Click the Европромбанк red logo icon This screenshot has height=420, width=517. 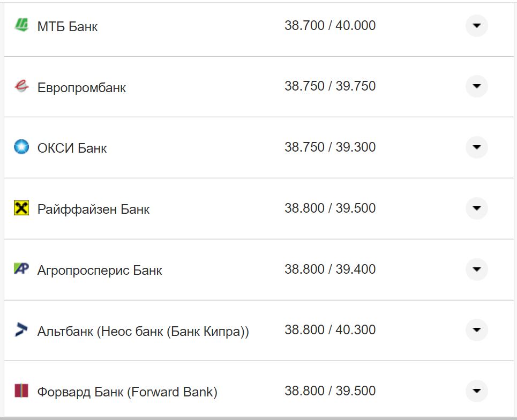(x=21, y=86)
